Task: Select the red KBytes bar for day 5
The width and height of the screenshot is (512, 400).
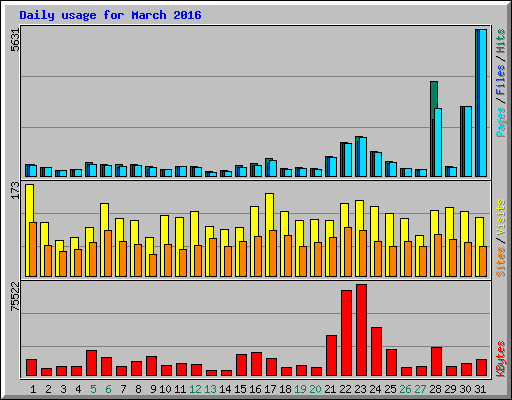Action: click(91, 363)
